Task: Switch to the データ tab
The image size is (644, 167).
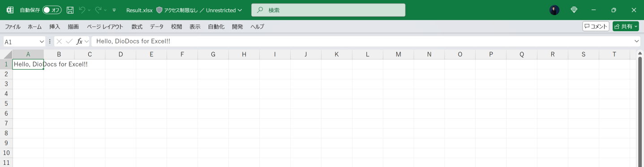Action: pos(157,26)
